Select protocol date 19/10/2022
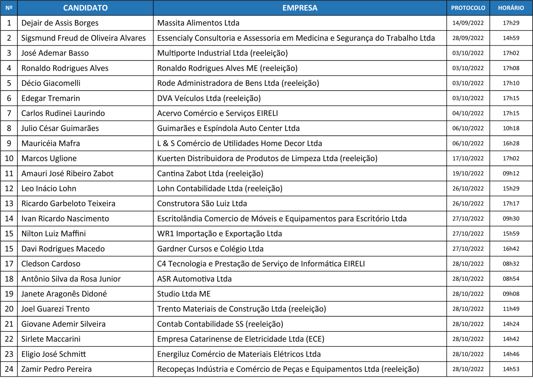Screen dimensions: 533x392 pyautogui.click(x=468, y=173)
